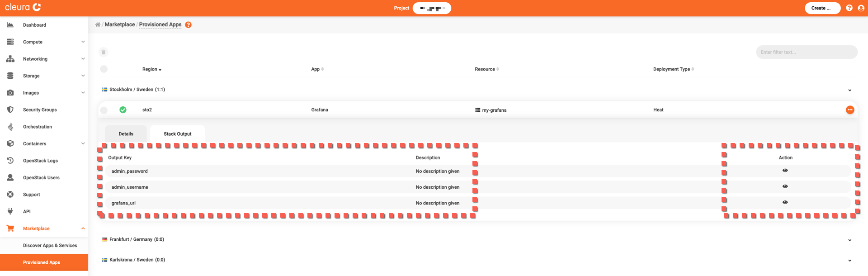Click the filter text input field
The height and width of the screenshot is (276, 868).
pos(806,52)
